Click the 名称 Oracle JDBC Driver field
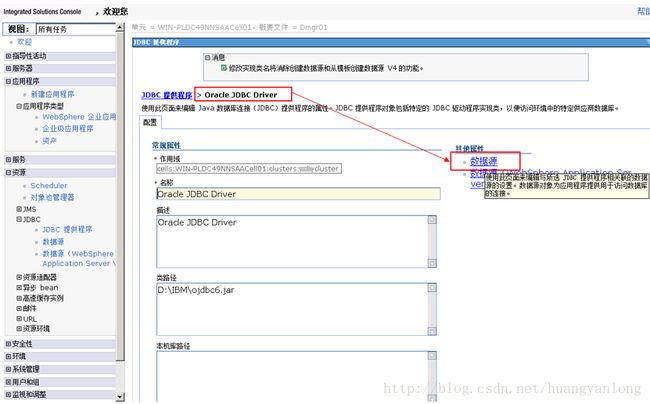 click(298, 194)
